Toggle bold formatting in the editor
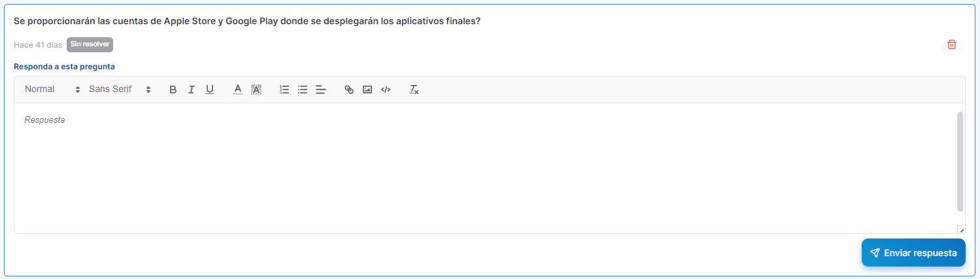This screenshot has width=980, height=279. [173, 90]
